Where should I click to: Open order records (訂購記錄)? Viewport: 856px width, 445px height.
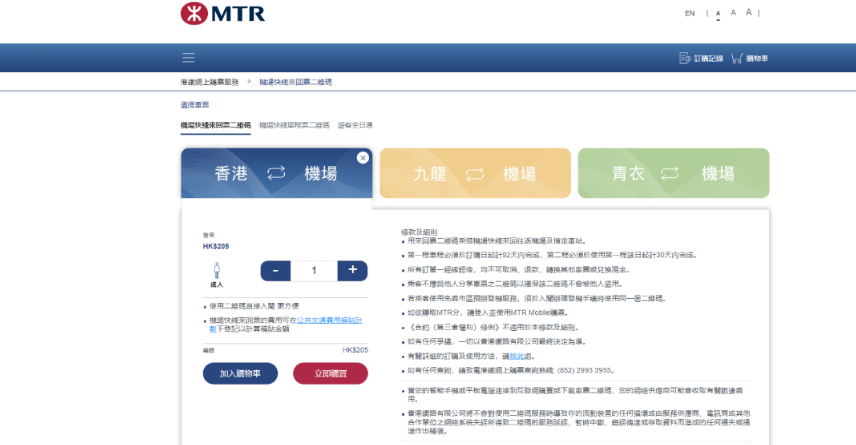pos(701,59)
